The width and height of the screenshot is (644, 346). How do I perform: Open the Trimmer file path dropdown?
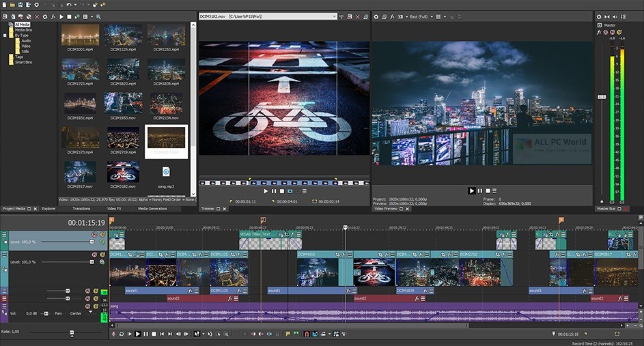click(333, 16)
